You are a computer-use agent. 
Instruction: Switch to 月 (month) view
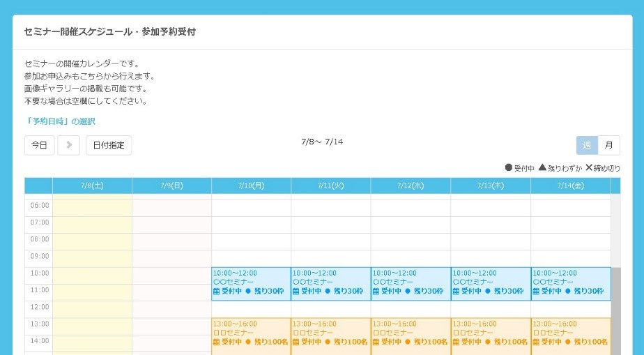pos(608,145)
